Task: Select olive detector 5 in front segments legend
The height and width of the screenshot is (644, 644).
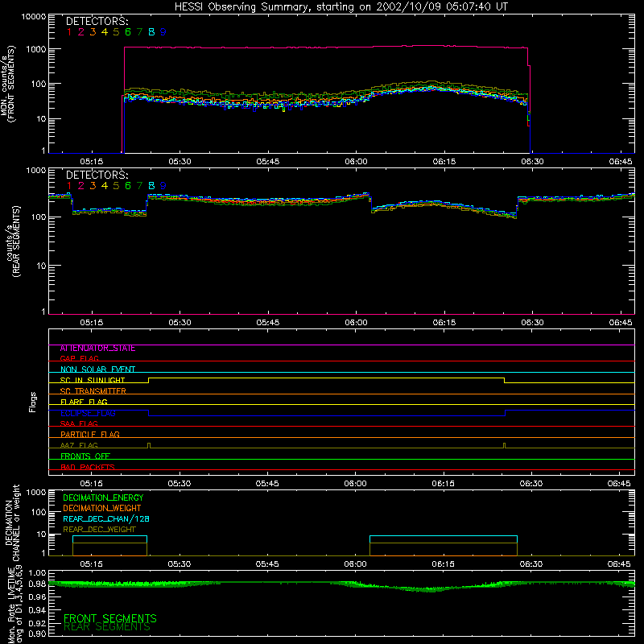Action: click(116, 32)
